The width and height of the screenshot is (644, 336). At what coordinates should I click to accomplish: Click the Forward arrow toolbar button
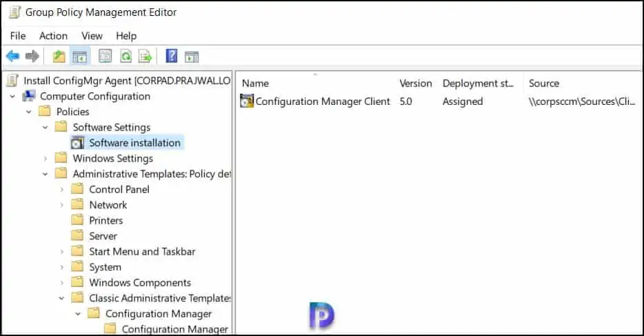pyautogui.click(x=32, y=57)
